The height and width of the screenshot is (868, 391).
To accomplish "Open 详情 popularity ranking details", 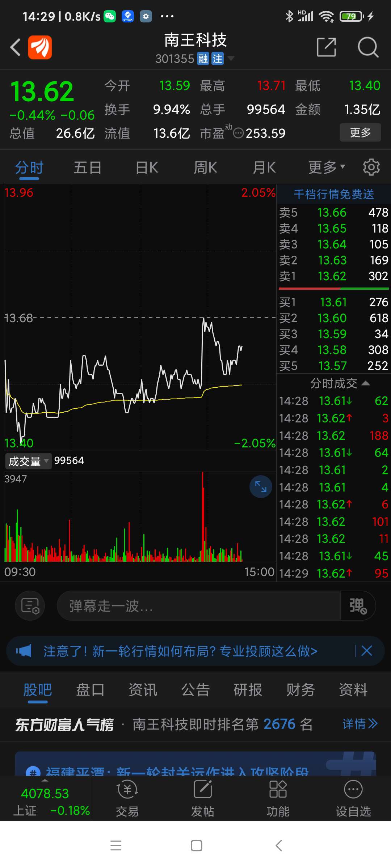I will tap(360, 724).
